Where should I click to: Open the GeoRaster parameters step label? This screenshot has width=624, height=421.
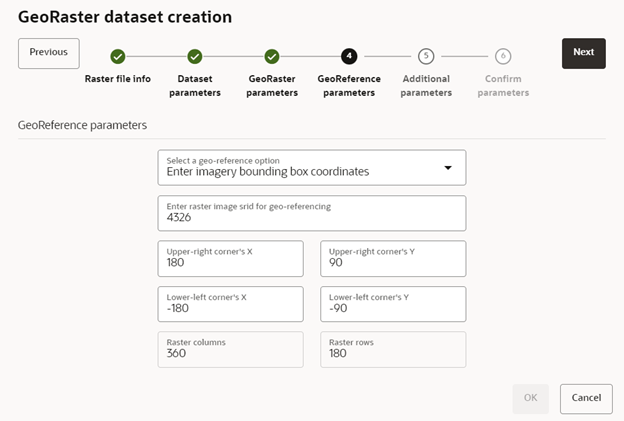[x=272, y=86]
